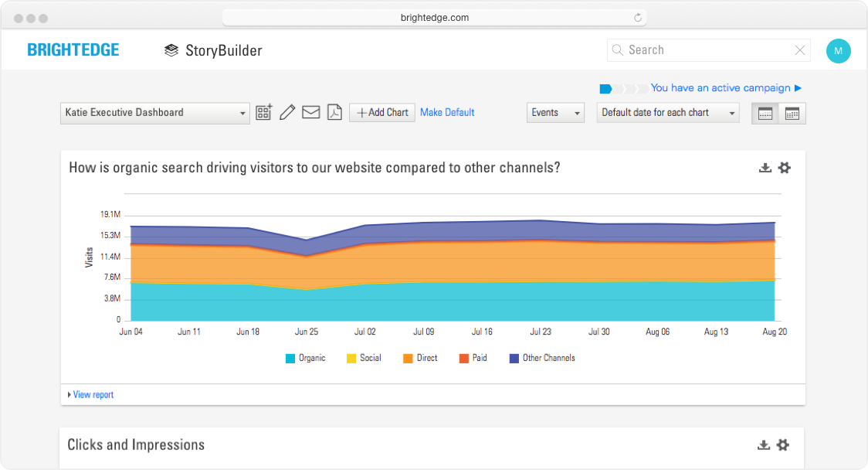Expand the View report link
This screenshot has height=470, width=868.
pos(91,395)
